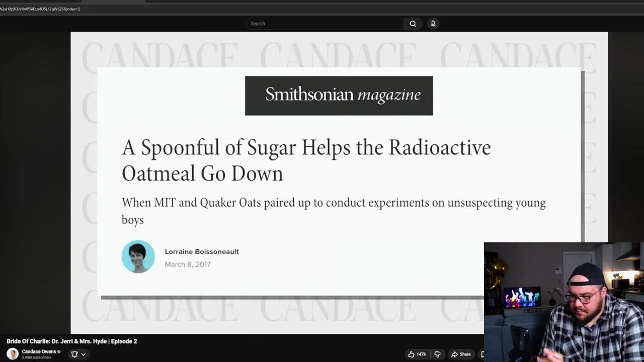Click the video title Bride Of Charlie
Image resolution: width=644 pixels, height=362 pixels.
pyautogui.click(x=72, y=341)
